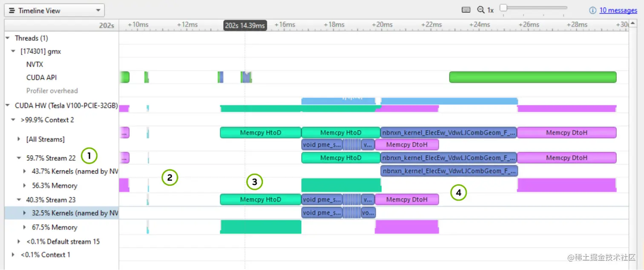Click the Memcpy HtoD block on Stream 22
The image size is (644, 270).
click(340, 158)
